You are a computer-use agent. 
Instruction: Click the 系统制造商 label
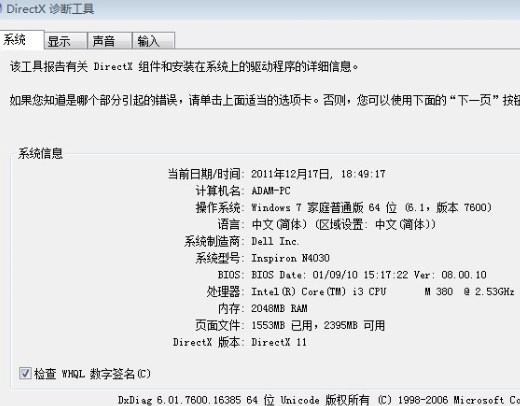click(x=214, y=241)
